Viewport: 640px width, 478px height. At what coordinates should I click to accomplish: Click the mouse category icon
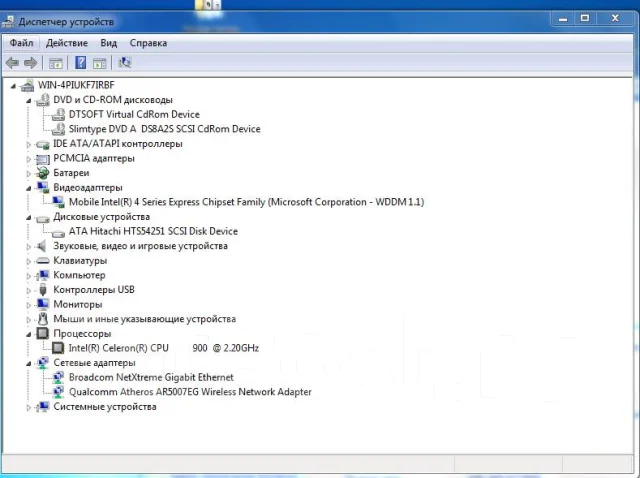(43, 319)
